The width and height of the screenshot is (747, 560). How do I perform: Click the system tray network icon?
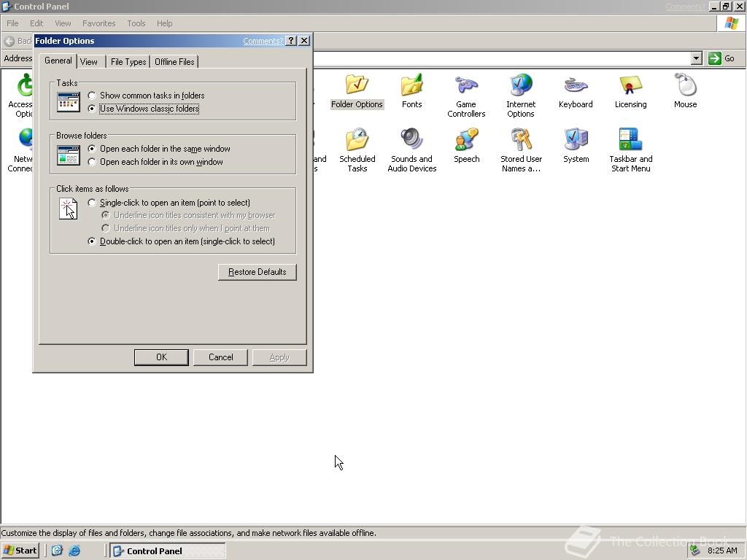[x=695, y=551]
